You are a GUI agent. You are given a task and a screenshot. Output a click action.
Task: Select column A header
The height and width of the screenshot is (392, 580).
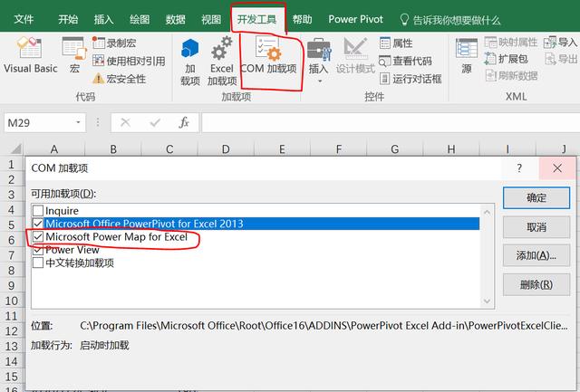tap(54, 149)
